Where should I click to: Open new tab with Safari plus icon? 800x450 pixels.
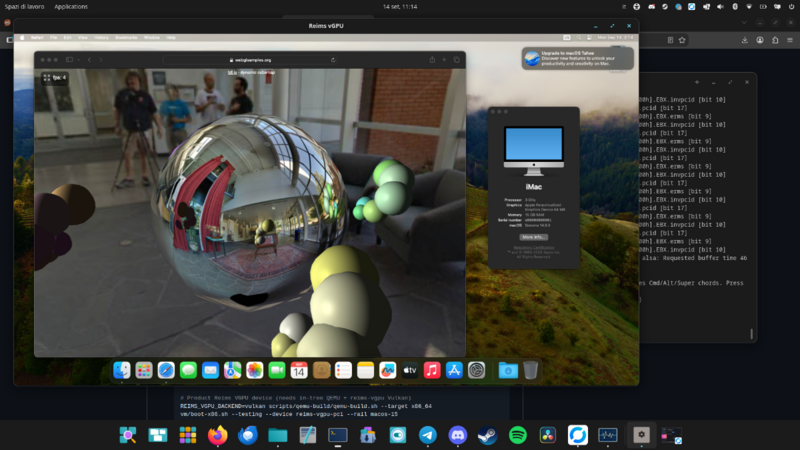[x=444, y=60]
